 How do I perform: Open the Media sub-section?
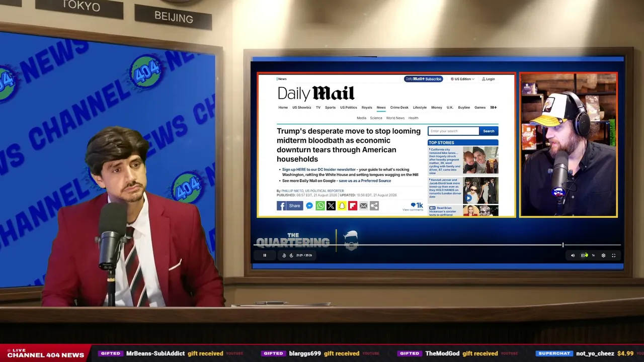[x=361, y=118]
